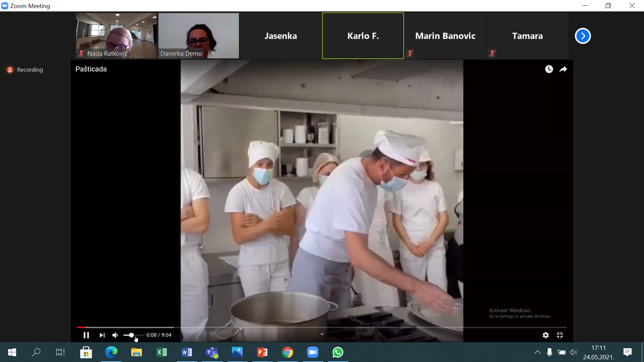This screenshot has height=362, width=644.
Task: Open system volume control in tray
Action: coord(573,352)
